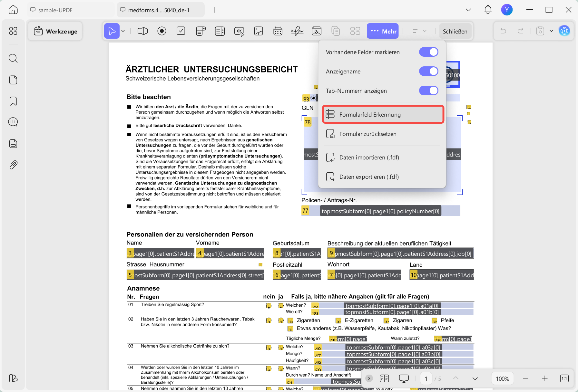
Task: Zoom in with the plus button
Action: point(545,378)
